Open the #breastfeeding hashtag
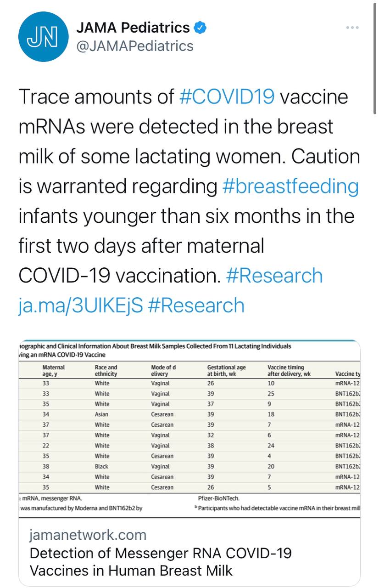379x588 pixels. (290, 186)
